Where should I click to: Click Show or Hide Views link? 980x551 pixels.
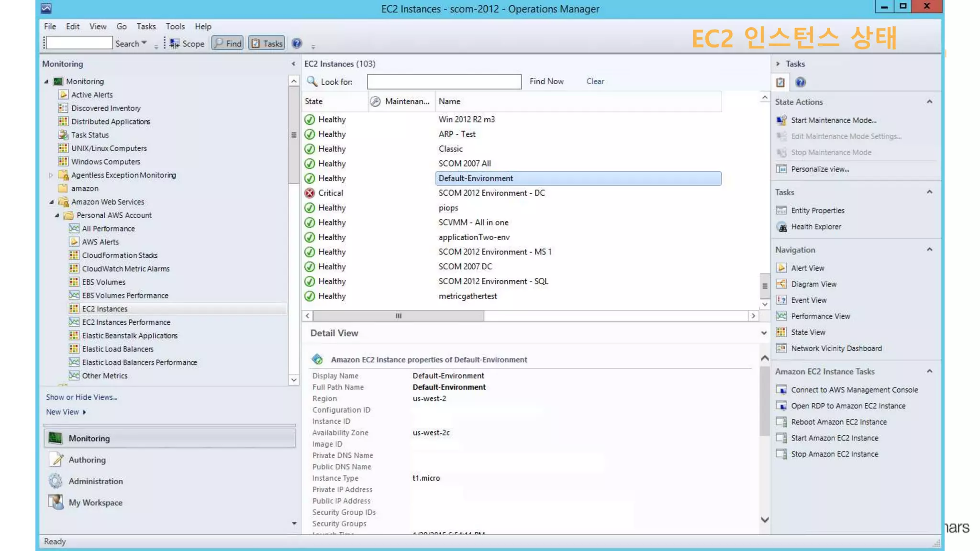[x=81, y=397]
